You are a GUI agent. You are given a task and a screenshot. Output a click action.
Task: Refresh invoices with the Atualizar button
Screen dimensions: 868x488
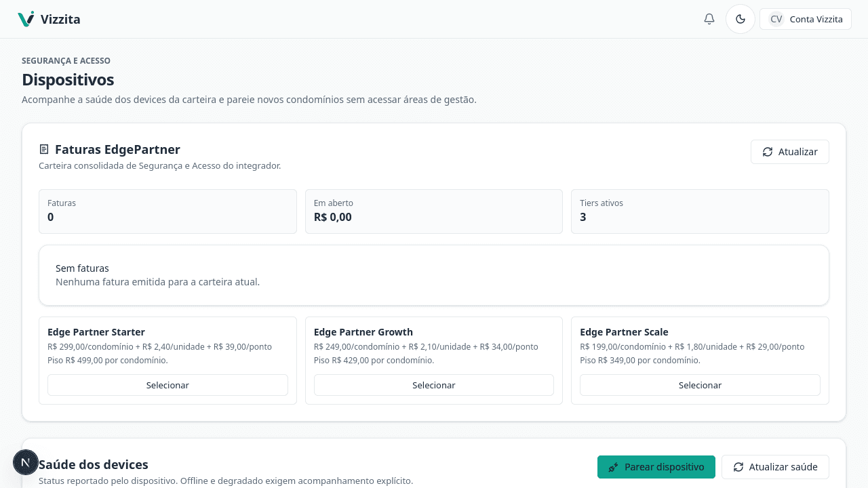[x=790, y=152]
